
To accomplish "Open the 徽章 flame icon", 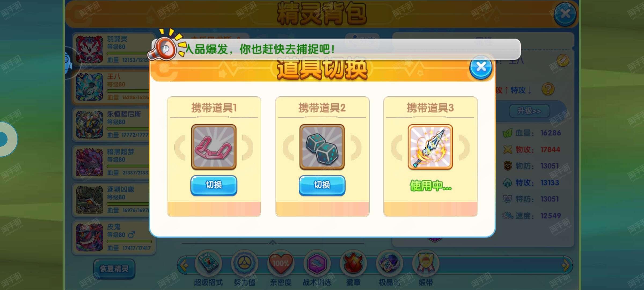I will tap(353, 264).
